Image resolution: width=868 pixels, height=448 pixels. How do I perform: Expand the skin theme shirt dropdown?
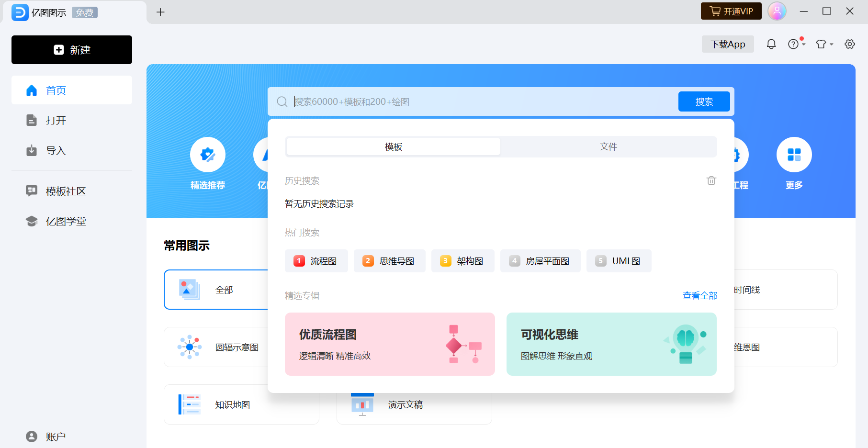click(824, 44)
